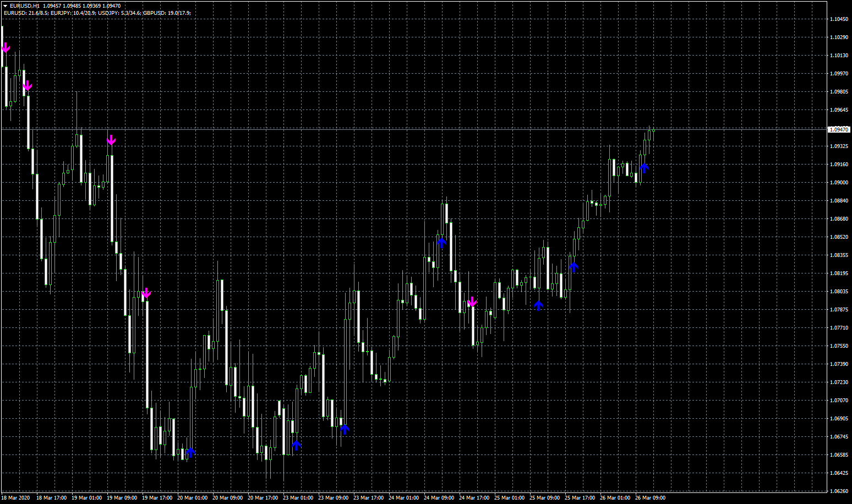Click price label 1.07390
This screenshot has width=852, height=504.
839,364
